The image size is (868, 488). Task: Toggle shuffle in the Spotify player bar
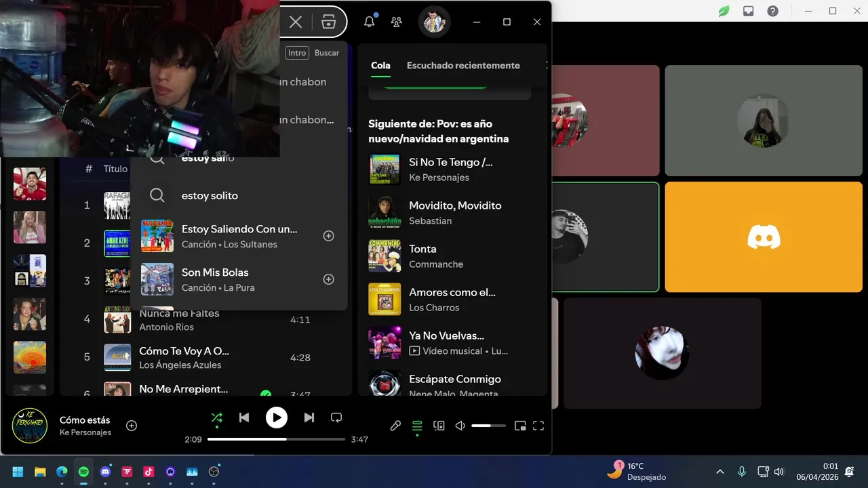[x=217, y=418]
